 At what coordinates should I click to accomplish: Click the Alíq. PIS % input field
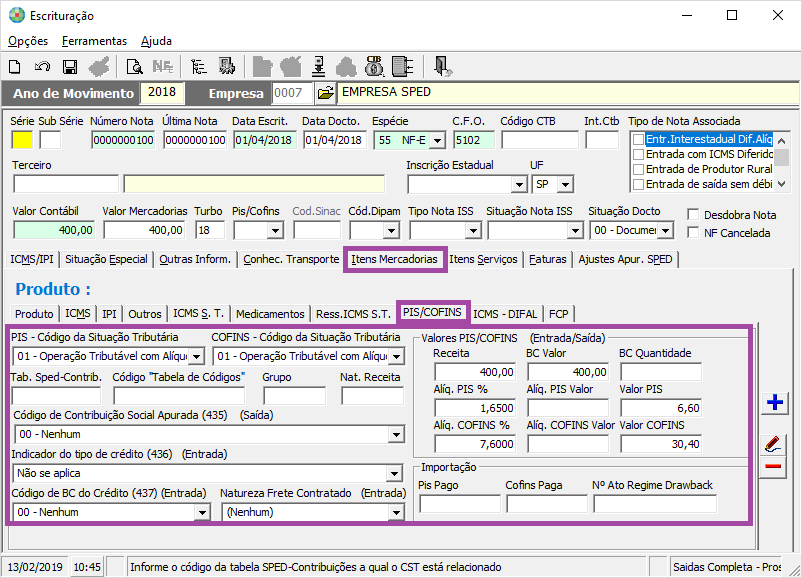click(475, 408)
